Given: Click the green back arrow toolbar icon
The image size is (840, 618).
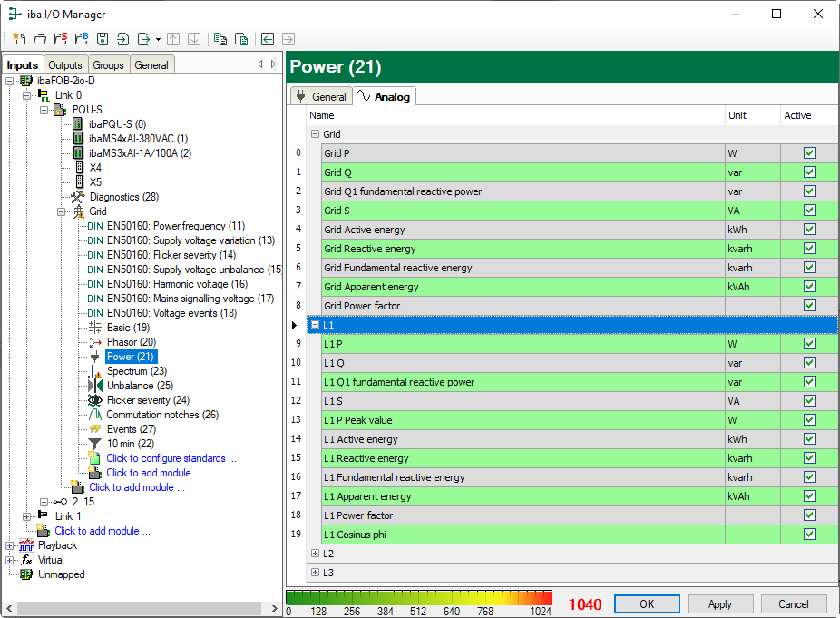Looking at the screenshot, I should (268, 39).
